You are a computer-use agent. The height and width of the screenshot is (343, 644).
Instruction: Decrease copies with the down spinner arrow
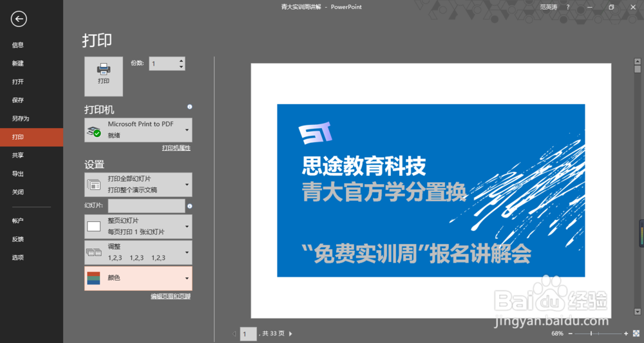(x=182, y=67)
